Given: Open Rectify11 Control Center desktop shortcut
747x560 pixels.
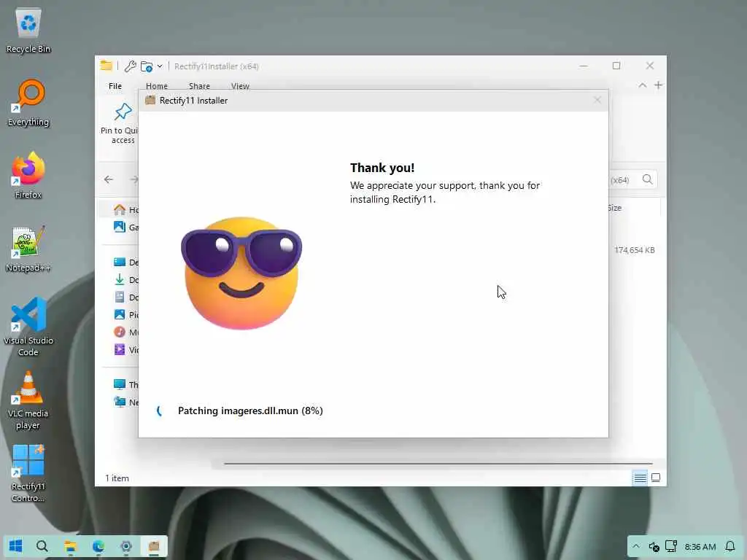Looking at the screenshot, I should point(28,473).
